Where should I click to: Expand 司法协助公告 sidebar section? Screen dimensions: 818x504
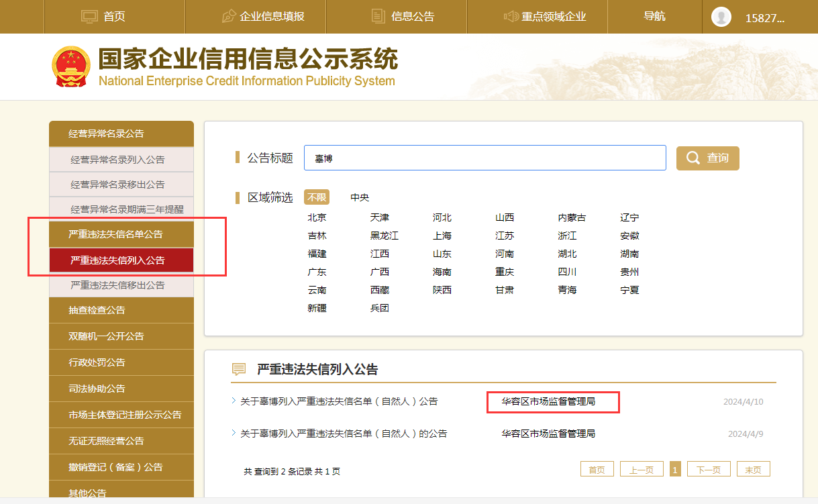coord(121,389)
